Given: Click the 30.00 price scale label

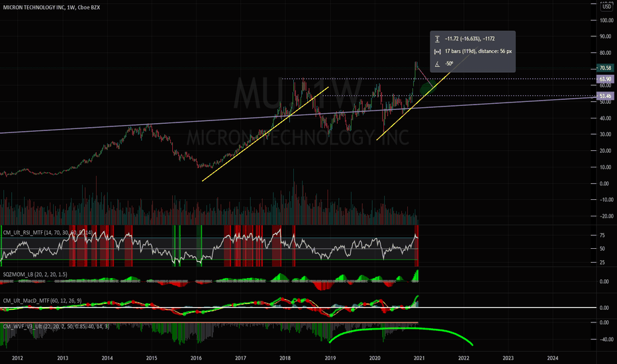Looking at the screenshot, I should coord(605,134).
